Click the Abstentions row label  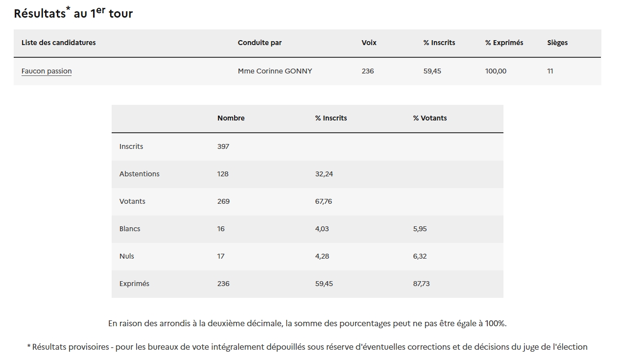coord(139,174)
